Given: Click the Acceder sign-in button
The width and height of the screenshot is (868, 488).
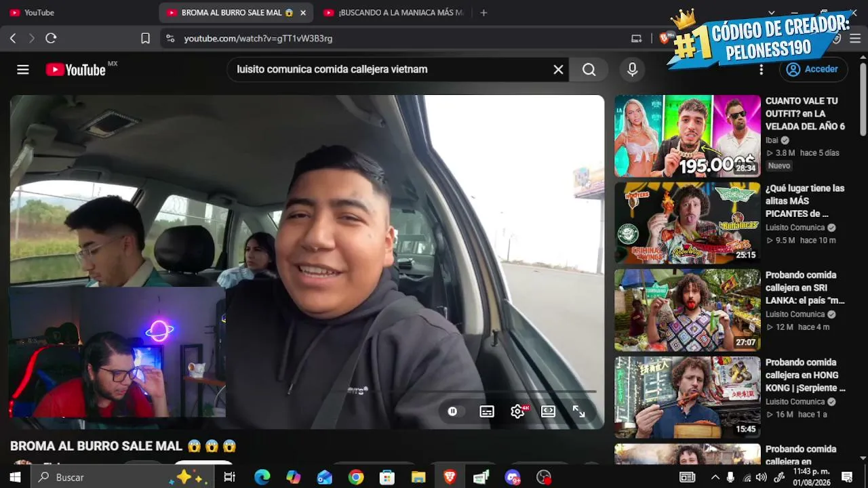Looking at the screenshot, I should [812, 69].
